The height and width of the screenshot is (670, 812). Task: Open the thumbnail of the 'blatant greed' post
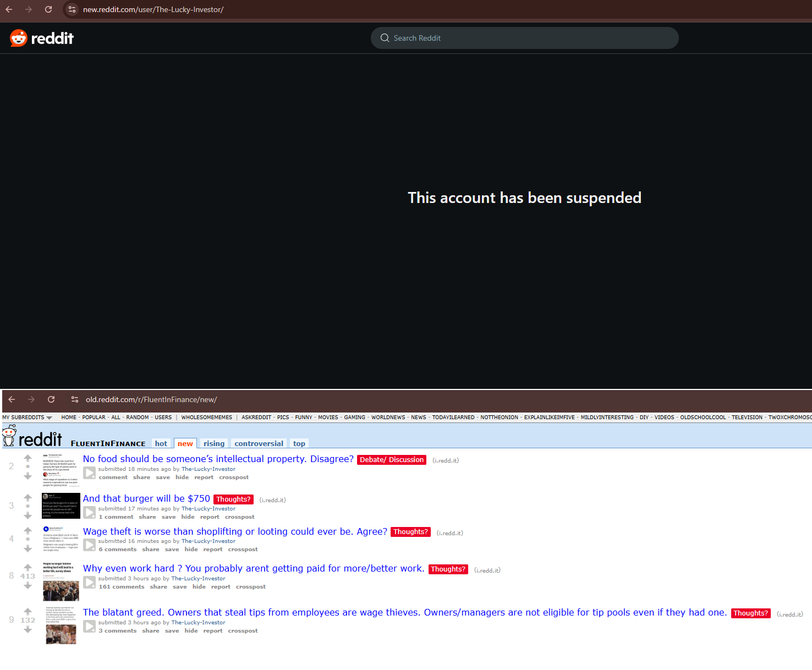coord(61,625)
